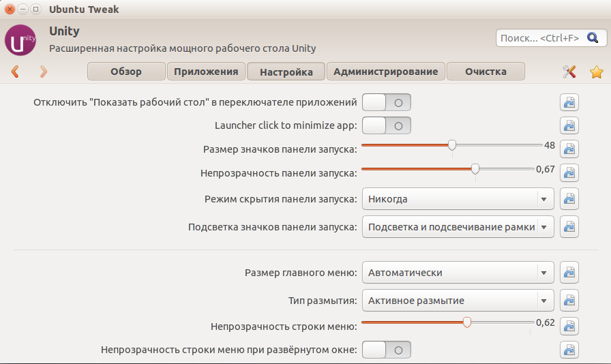Open the 'Размер главного меню' dropdown
Image resolution: width=611 pixels, height=364 pixels.
tap(458, 273)
